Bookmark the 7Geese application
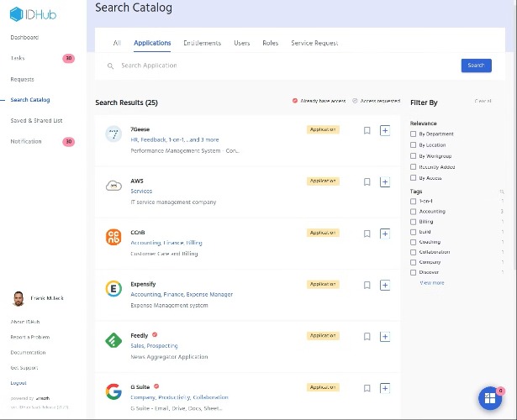Image resolution: width=517 pixels, height=420 pixels. point(367,131)
